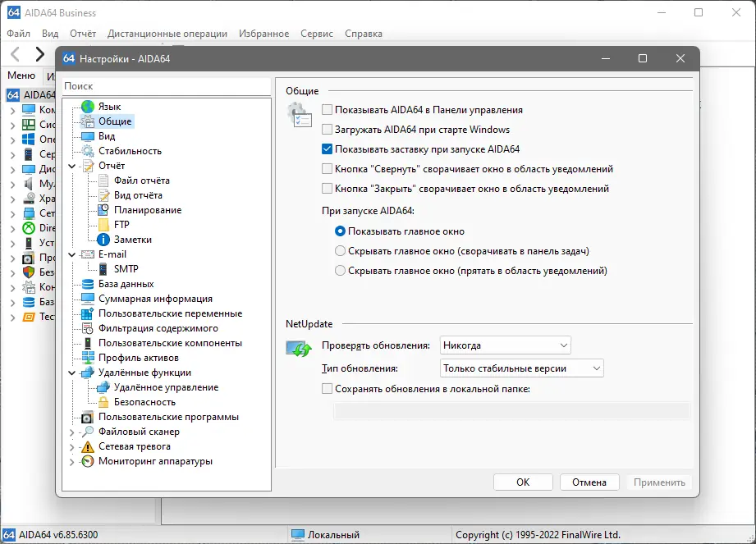Click the icon beside Пользовательские переменные
This screenshot has width=756, height=544.
pyautogui.click(x=88, y=313)
